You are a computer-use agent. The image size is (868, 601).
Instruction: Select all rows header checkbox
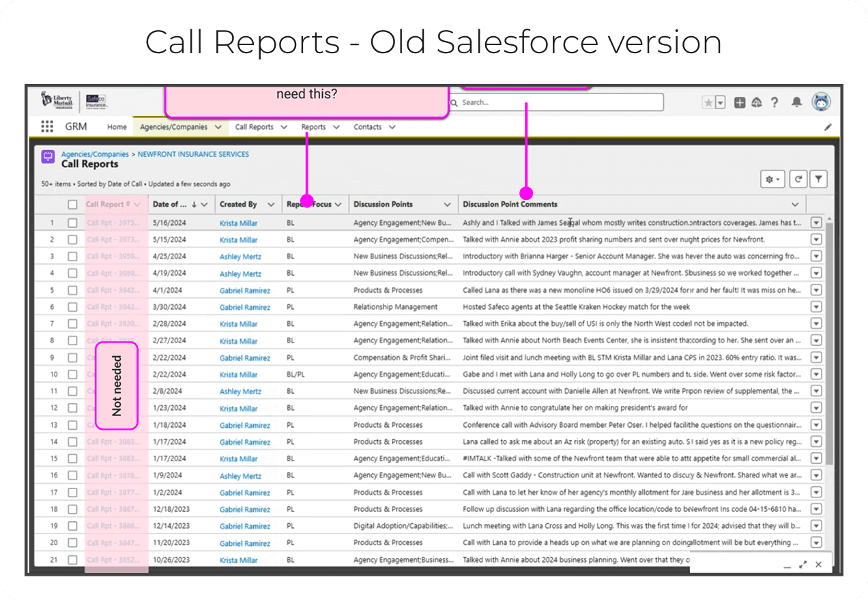tap(72, 205)
